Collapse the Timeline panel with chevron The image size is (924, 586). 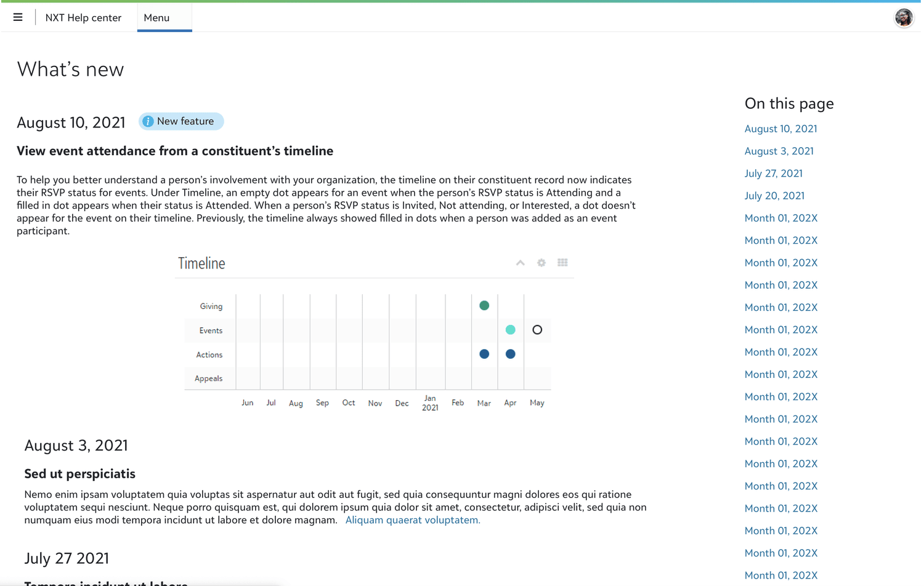(x=521, y=263)
